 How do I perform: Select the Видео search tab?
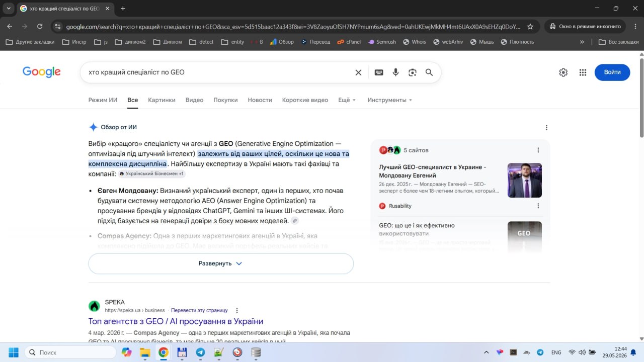[x=194, y=100]
